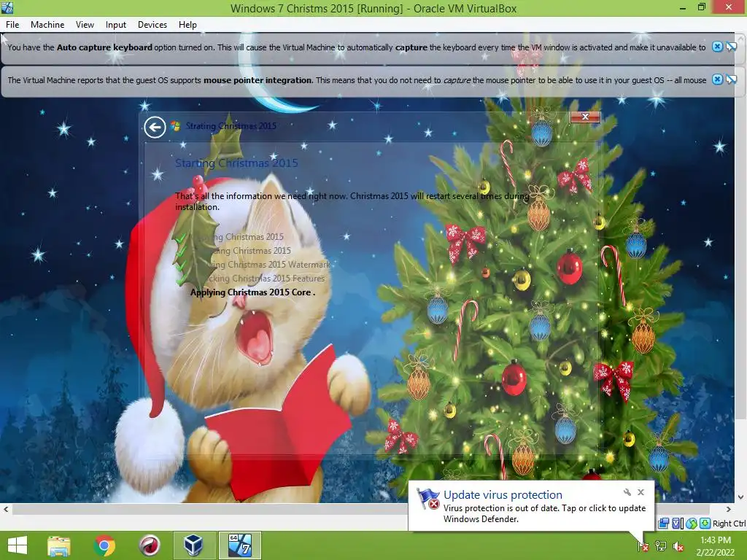Open Action Center flag in system tray
The width and height of the screenshot is (747, 560).
point(643,545)
